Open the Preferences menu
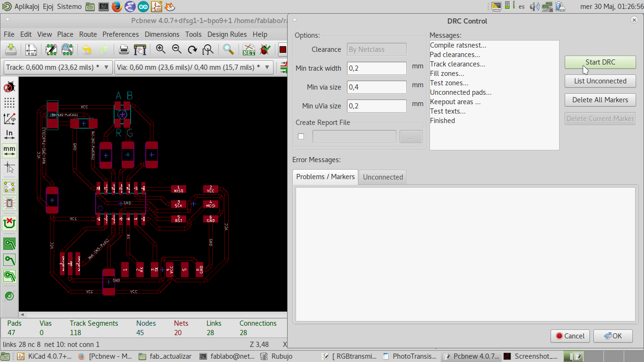 [121, 34]
